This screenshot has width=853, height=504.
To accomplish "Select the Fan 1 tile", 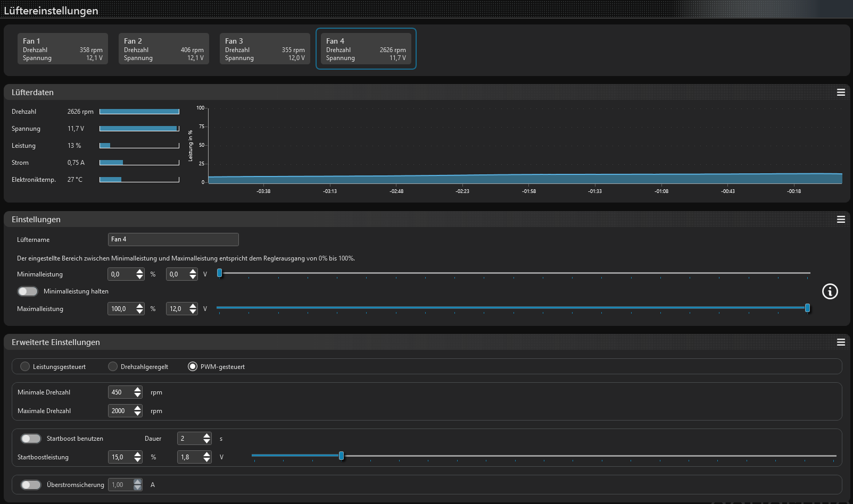I will click(x=63, y=49).
